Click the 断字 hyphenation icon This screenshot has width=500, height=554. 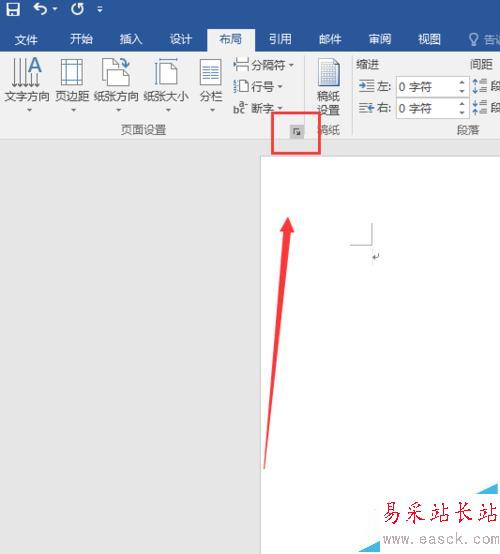(x=240, y=108)
